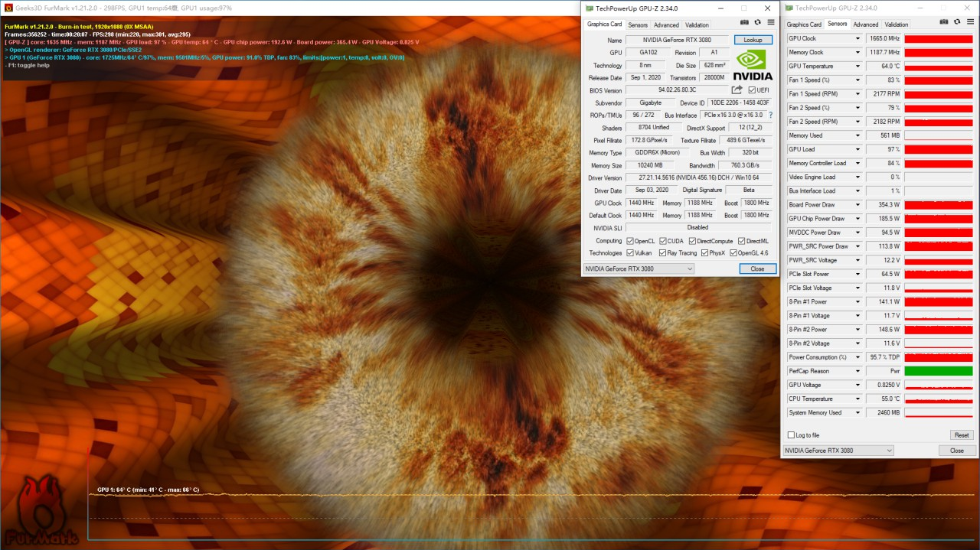Open hamburger menu in GPU-Z Sensors window
Image resolution: width=980 pixels, height=550 pixels.
tap(970, 23)
